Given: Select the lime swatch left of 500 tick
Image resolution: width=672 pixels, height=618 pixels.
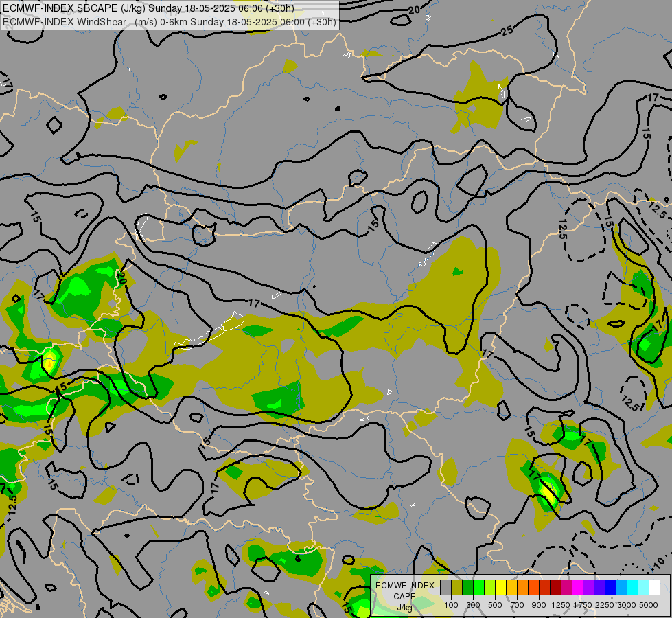Looking at the screenshot, I should coord(490,588).
